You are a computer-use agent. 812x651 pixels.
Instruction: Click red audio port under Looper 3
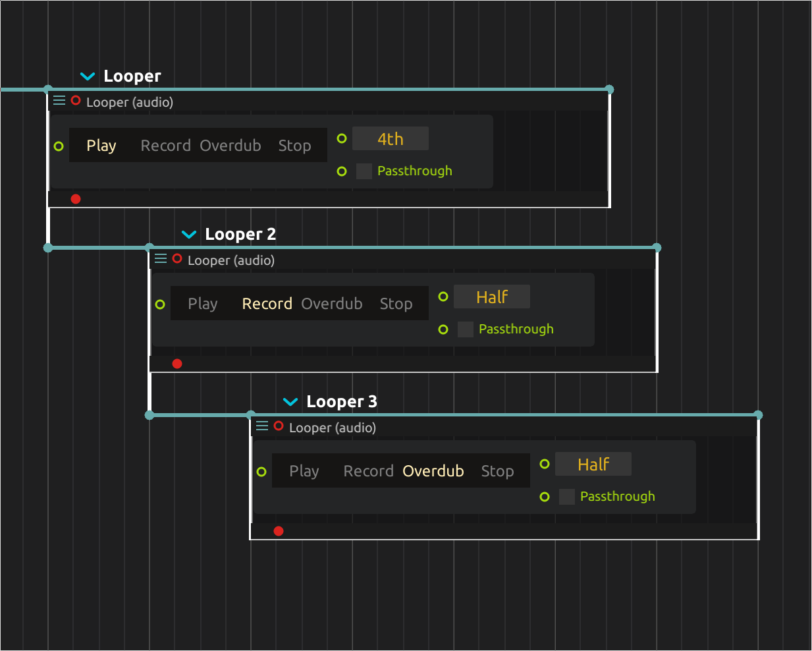(x=279, y=531)
